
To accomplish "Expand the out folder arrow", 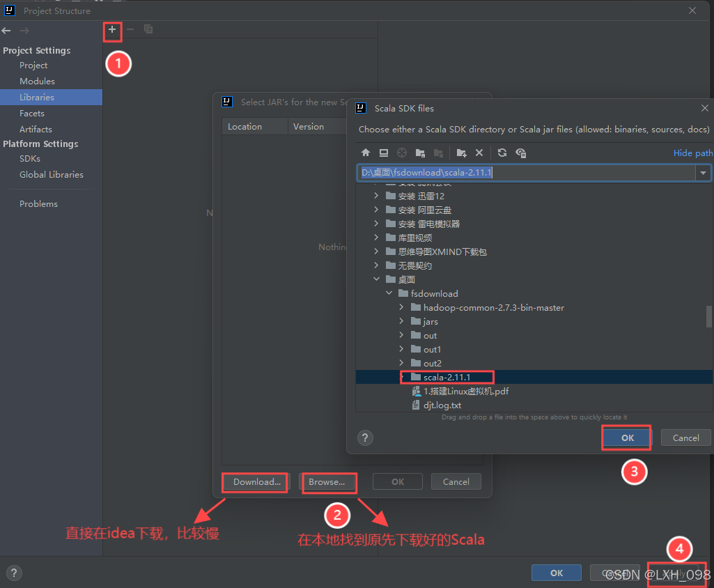I will tap(401, 335).
